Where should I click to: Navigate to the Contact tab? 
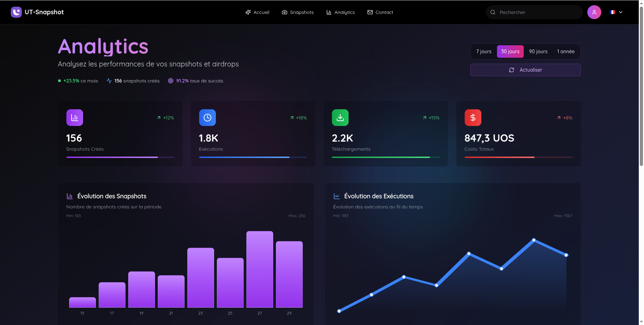(380, 12)
